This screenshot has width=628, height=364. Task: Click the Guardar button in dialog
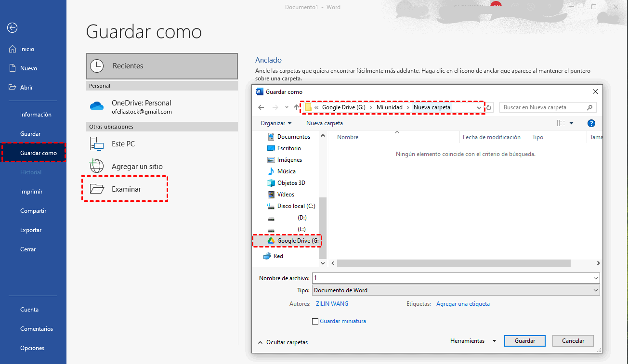pos(525,341)
